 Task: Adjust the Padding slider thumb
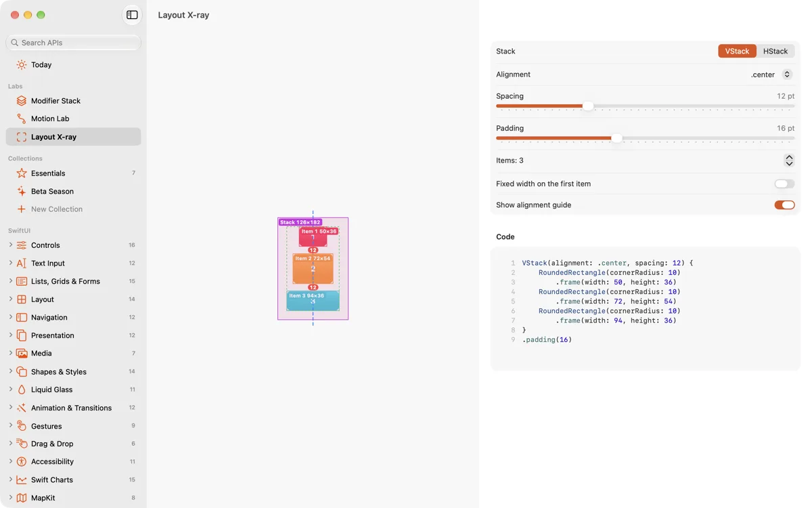coord(616,138)
